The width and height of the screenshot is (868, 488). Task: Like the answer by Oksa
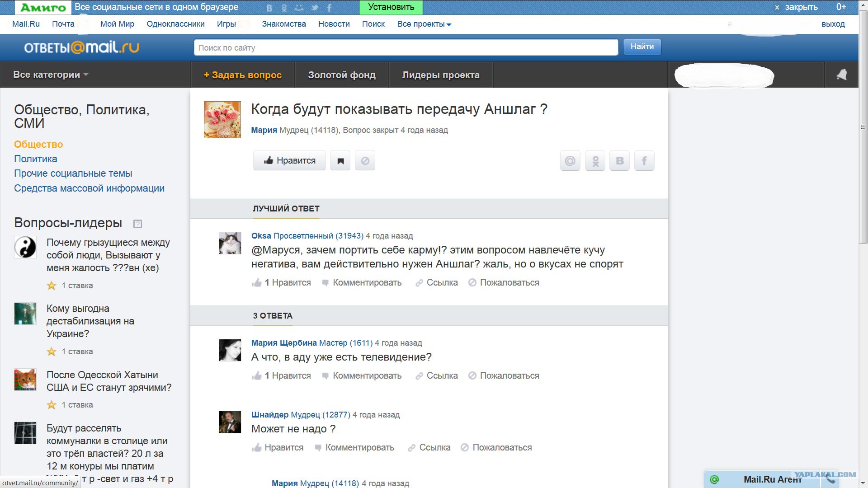pos(282,283)
